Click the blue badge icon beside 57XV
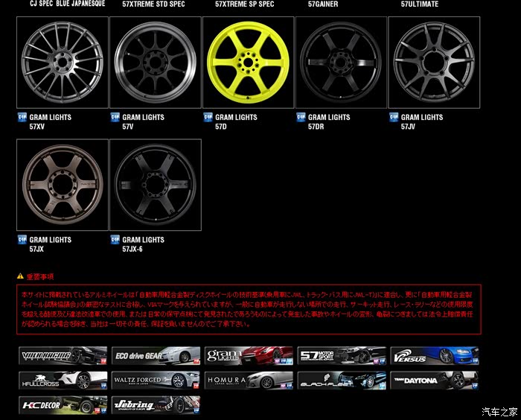 pyautogui.click(x=22, y=117)
